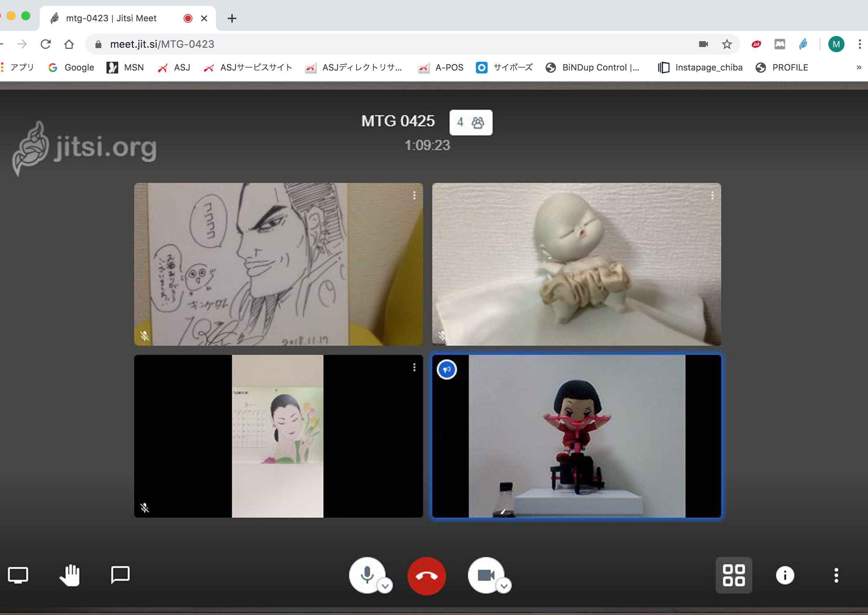Open the A-POS bookmark

coord(441,67)
